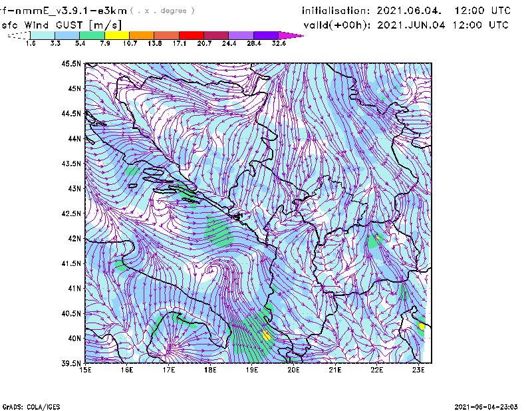Click the 'valid(+00h): 2021.JUN.04 12:00 UTC' text
This screenshot has width=532, height=411.
tap(406, 25)
